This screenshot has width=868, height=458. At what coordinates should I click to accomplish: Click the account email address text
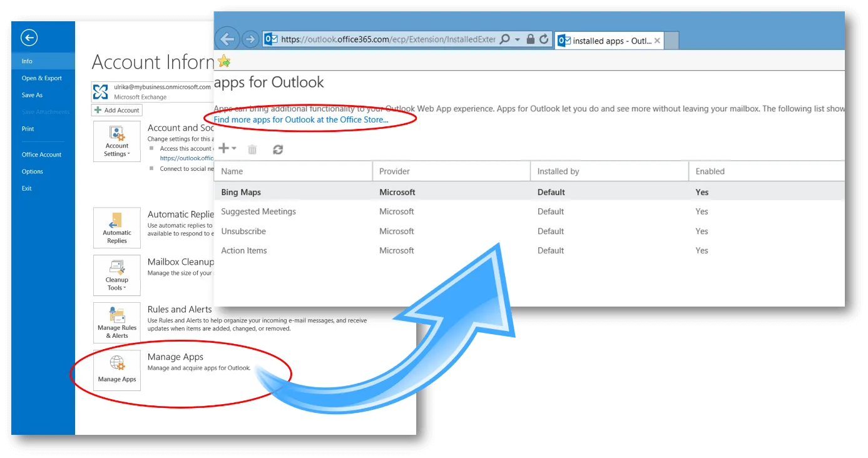coord(162,88)
